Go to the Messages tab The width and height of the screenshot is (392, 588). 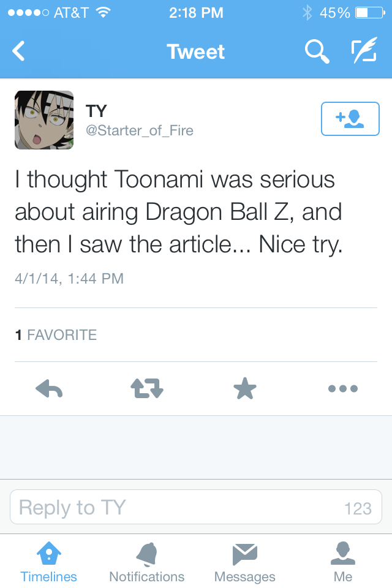[x=244, y=562]
